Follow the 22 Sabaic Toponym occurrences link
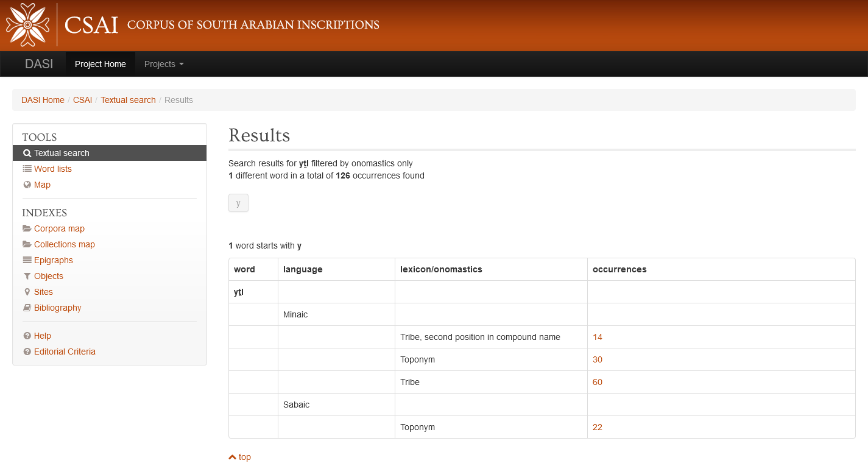 tap(597, 427)
